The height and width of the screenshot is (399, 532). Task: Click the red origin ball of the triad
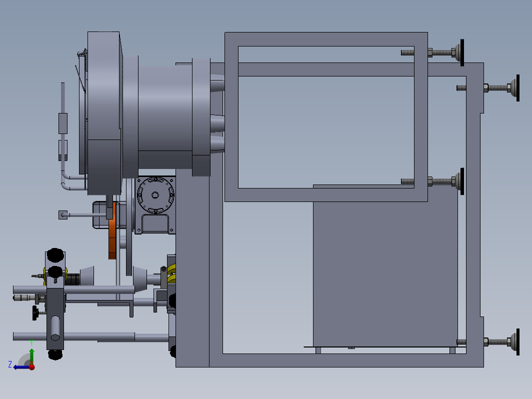(32, 367)
